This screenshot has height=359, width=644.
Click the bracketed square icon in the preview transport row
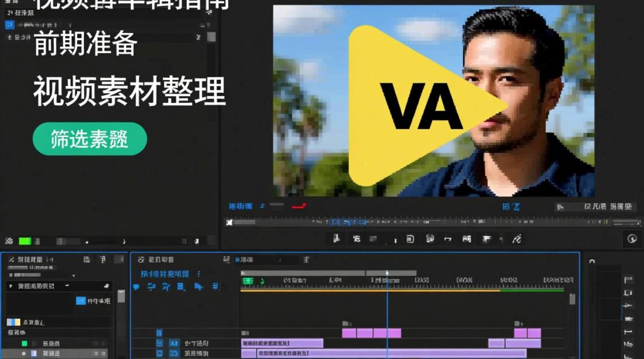tap(410, 238)
